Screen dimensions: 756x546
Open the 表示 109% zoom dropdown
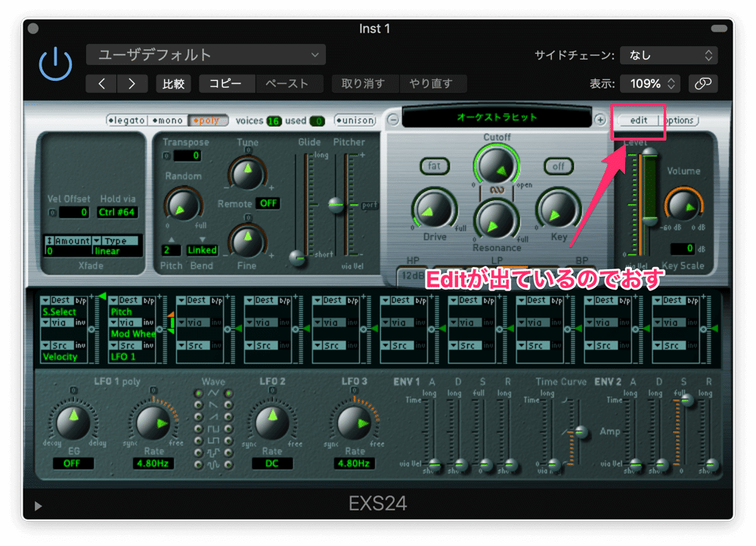(650, 84)
